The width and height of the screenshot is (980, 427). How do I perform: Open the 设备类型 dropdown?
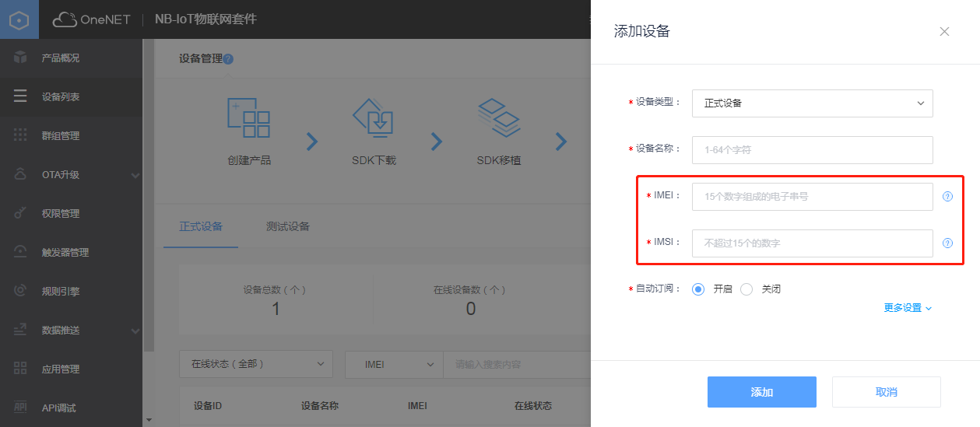pos(812,103)
